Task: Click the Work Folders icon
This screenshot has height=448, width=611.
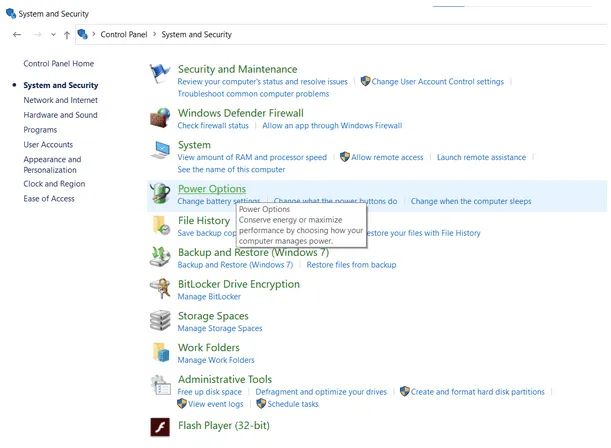Action: click(160, 353)
